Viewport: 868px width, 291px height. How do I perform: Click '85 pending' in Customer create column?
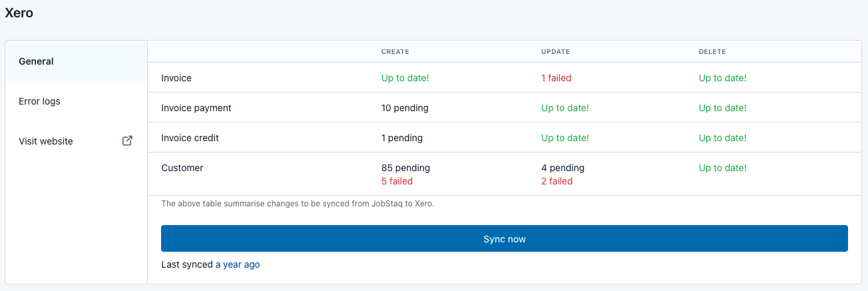[x=405, y=168]
